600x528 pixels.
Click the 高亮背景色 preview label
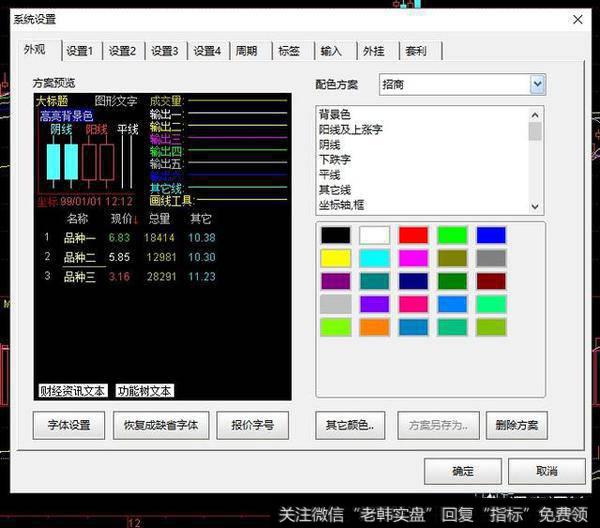pyautogui.click(x=67, y=116)
